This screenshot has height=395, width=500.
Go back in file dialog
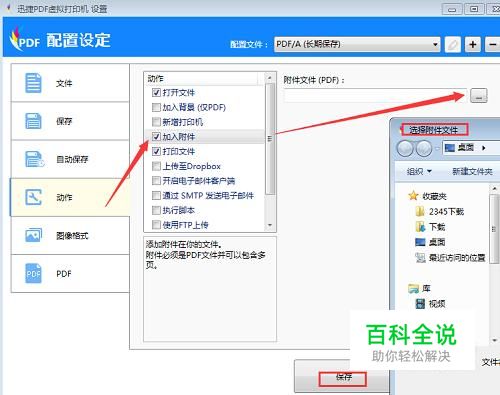tap(405, 148)
